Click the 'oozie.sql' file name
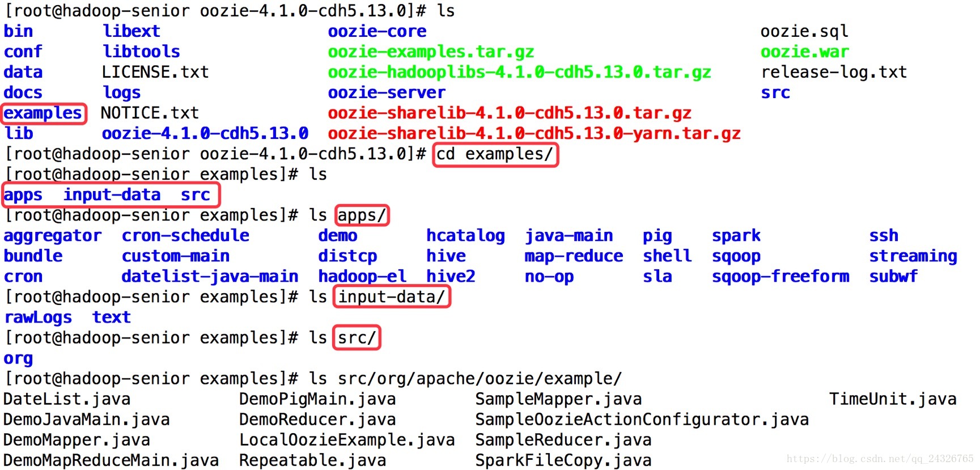The image size is (980, 470). pyautogui.click(x=804, y=31)
